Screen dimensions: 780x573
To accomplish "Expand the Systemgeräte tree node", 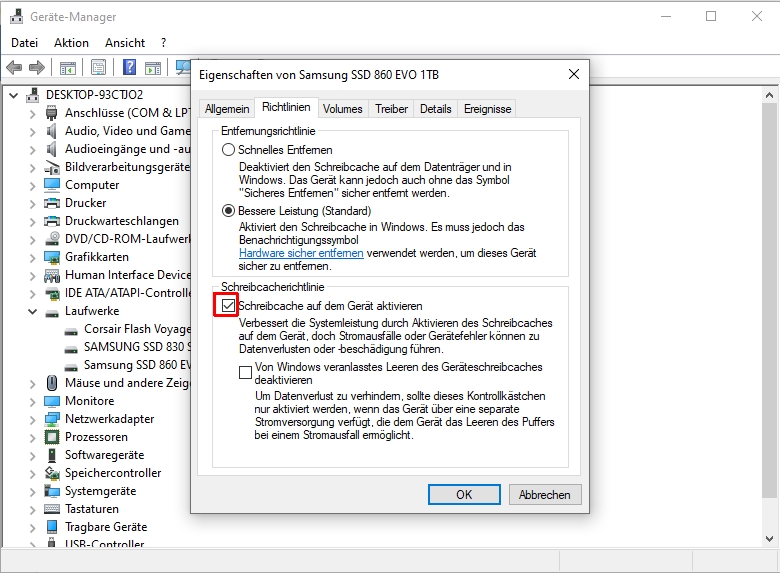I will [x=32, y=491].
